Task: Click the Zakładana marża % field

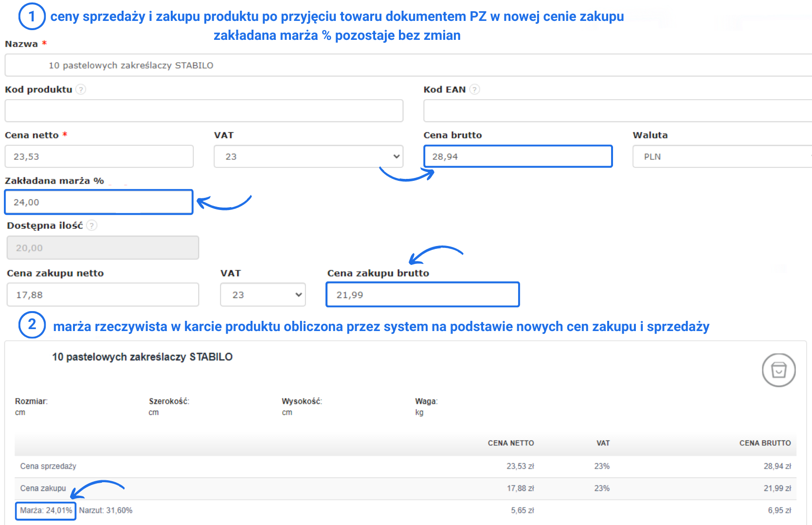Action: [x=99, y=202]
